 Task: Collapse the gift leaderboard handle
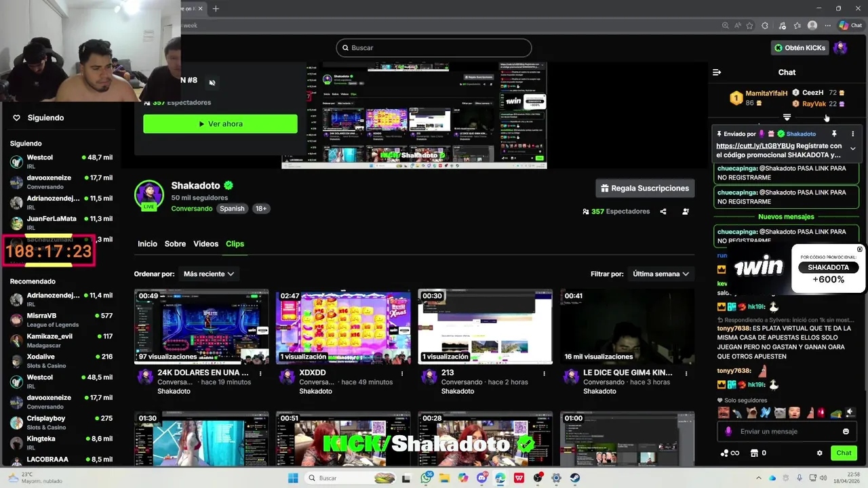[x=787, y=118]
